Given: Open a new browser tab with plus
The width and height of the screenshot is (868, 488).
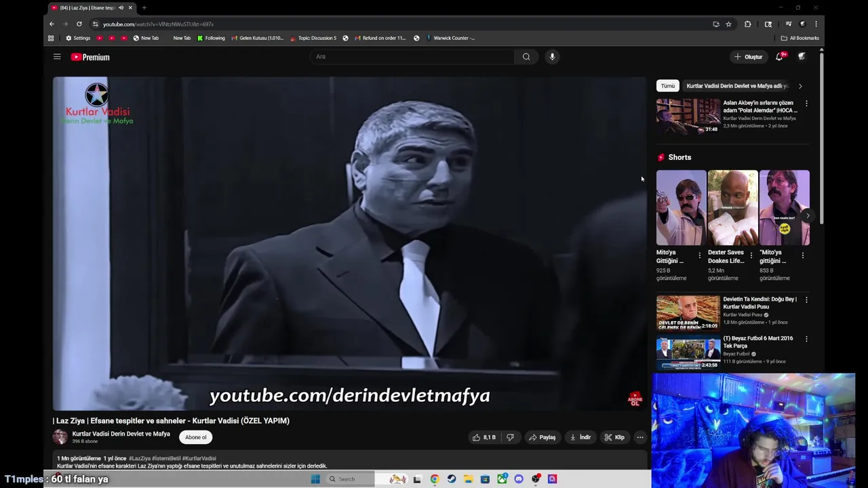Looking at the screenshot, I should tap(144, 7).
